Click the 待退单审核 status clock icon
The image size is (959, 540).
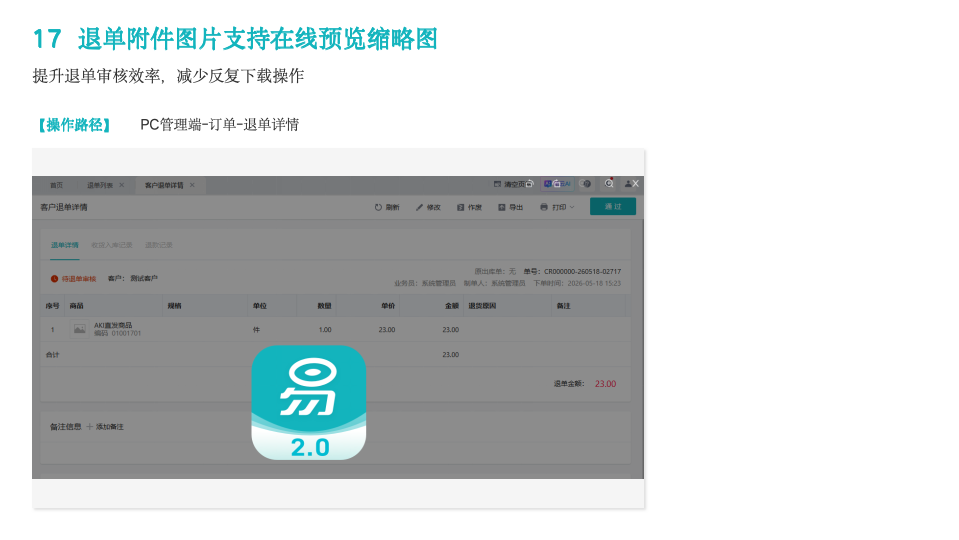tap(54, 279)
